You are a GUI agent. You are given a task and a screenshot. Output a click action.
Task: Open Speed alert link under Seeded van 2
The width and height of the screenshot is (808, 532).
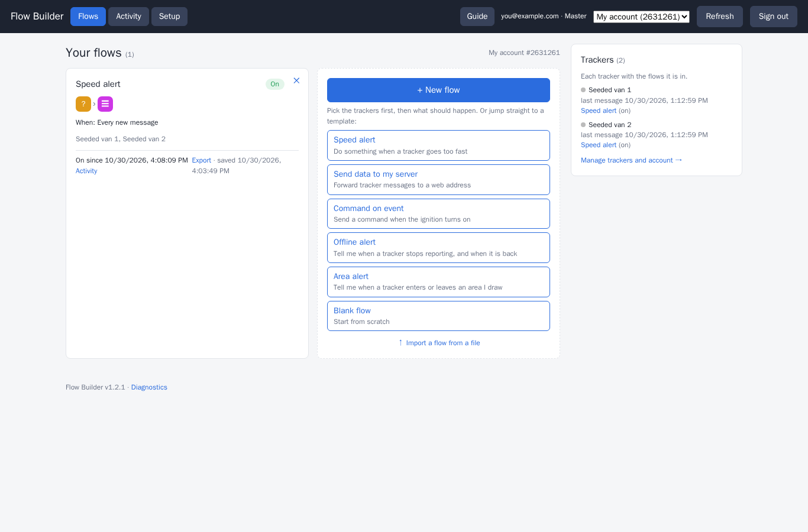coord(599,145)
